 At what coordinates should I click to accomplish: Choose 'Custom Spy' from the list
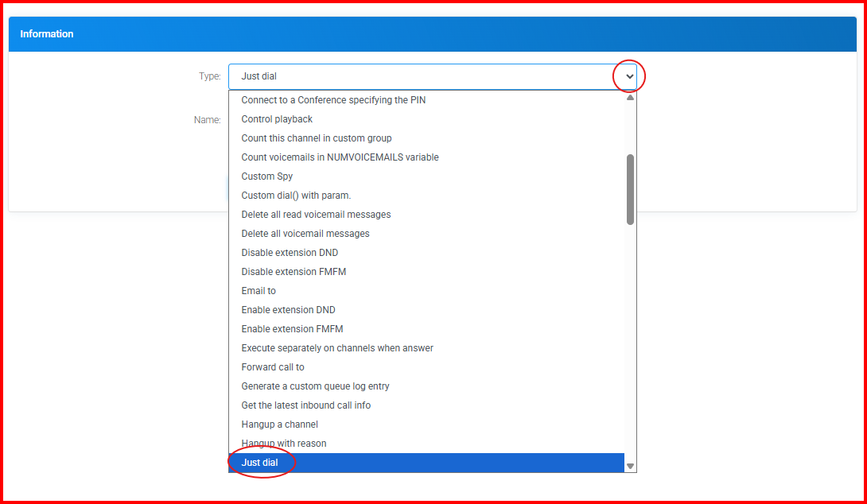point(266,176)
